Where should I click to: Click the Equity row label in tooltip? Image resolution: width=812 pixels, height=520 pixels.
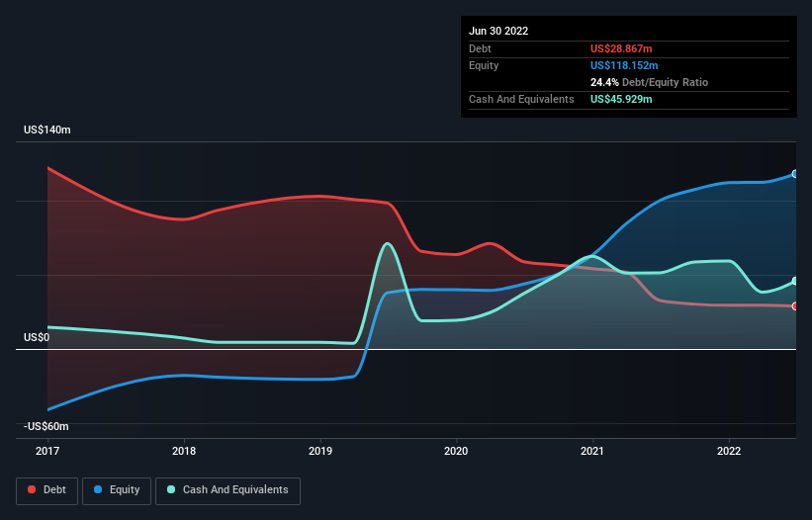[x=484, y=65]
